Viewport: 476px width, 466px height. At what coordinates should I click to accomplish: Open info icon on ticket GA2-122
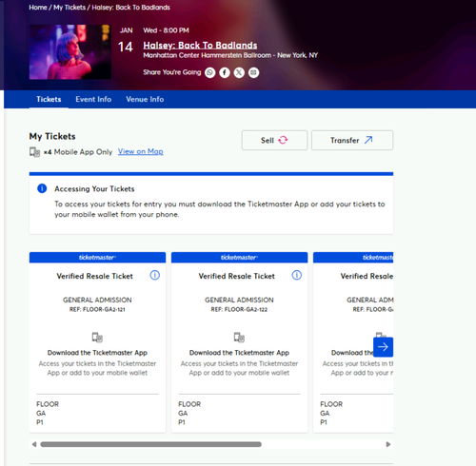point(297,275)
